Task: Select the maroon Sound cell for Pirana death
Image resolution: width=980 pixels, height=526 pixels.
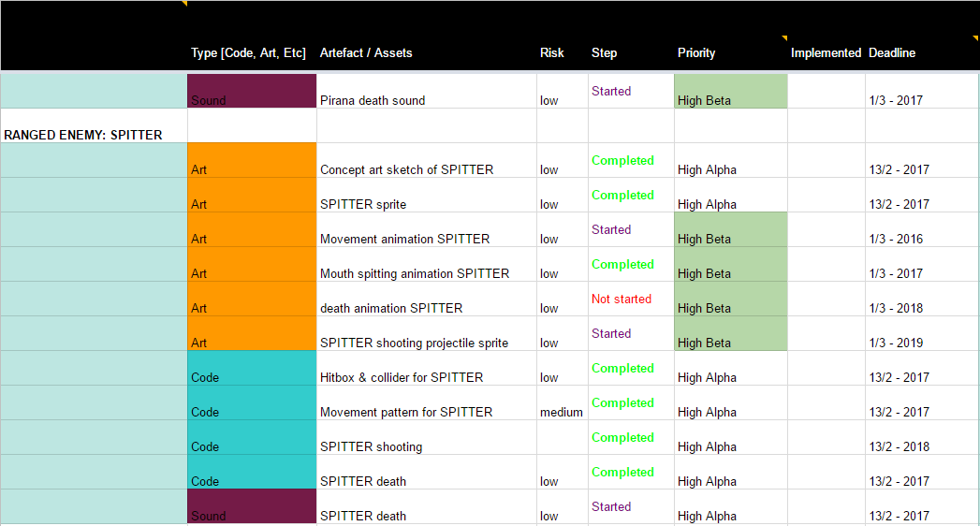Action: 252,92
